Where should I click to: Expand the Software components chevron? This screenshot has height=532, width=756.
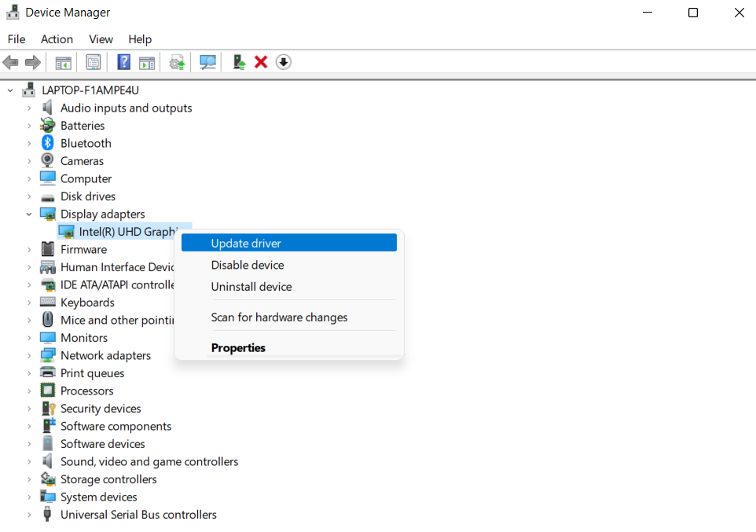29,427
